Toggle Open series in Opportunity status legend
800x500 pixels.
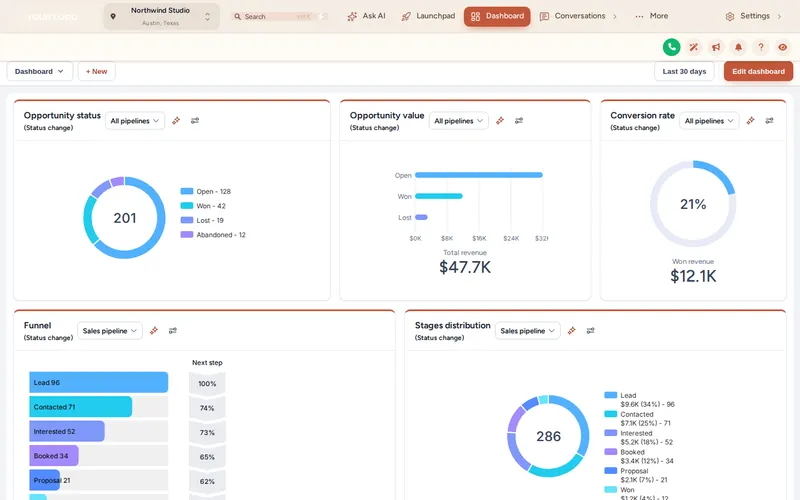click(x=206, y=191)
